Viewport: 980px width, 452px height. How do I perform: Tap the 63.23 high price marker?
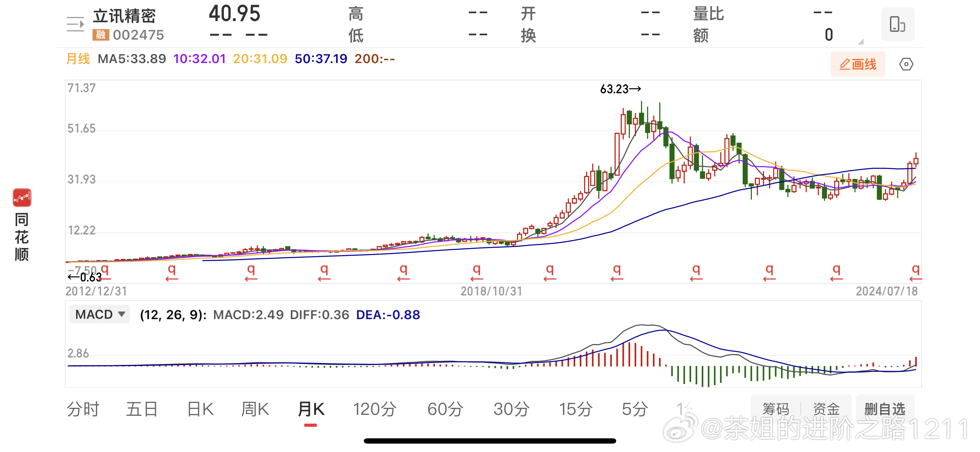pos(620,89)
